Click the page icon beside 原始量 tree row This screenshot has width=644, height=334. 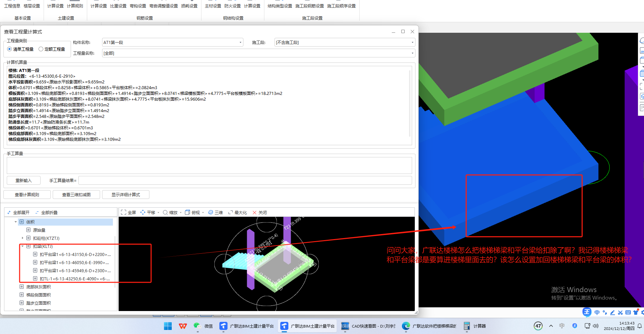tap(28, 230)
